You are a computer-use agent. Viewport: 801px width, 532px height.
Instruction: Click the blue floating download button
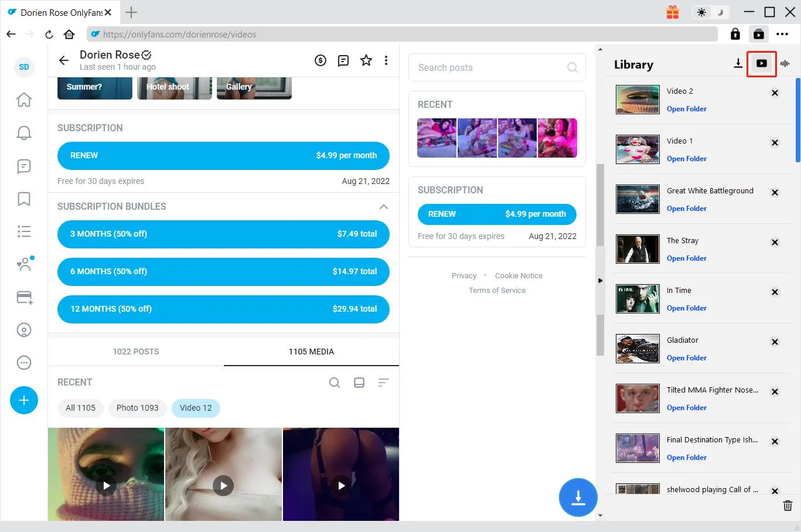(578, 497)
